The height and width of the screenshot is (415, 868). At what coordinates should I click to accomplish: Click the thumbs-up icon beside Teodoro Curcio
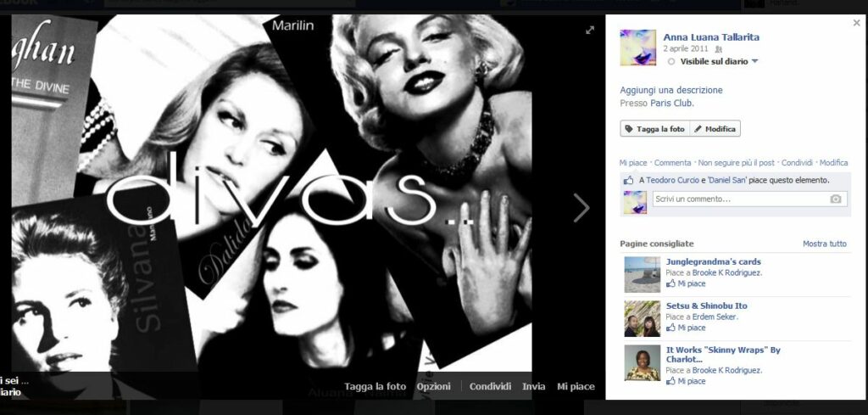(x=628, y=180)
